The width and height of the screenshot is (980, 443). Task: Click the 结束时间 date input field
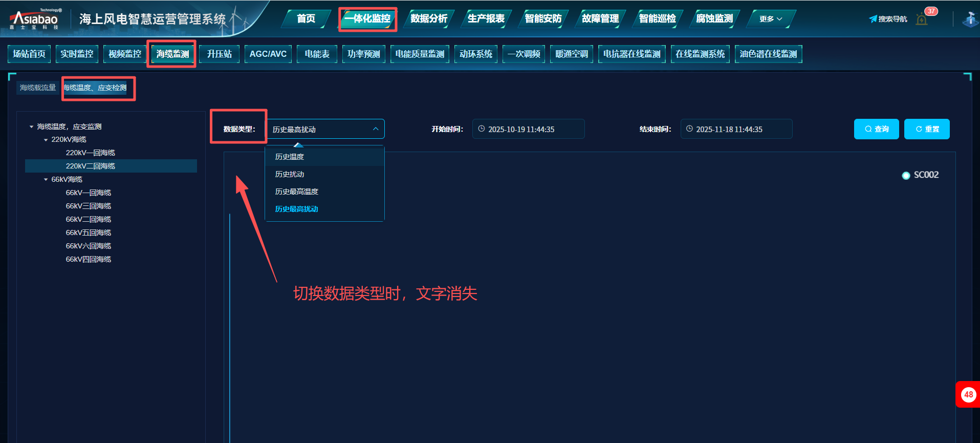click(x=736, y=129)
